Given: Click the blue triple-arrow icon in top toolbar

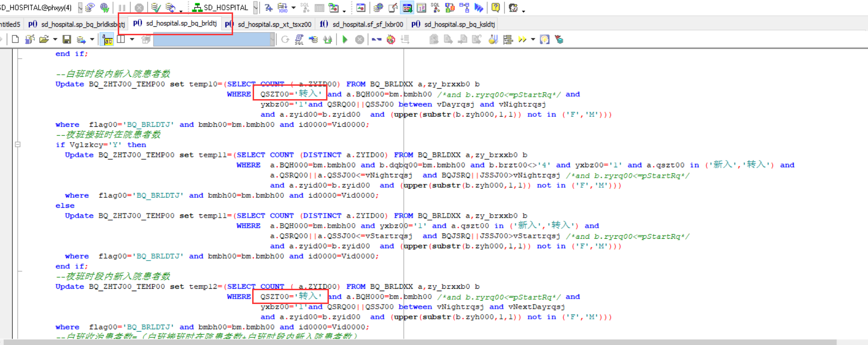Looking at the screenshot, I should [479, 8].
